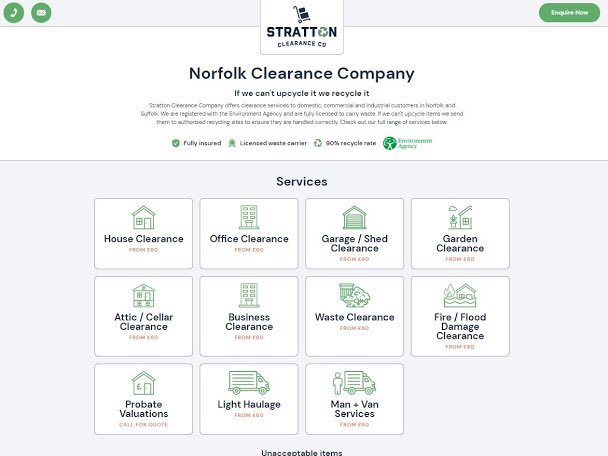Viewport: 608px width, 456px height.
Task: Open the Office Clearance title link
Action: tap(249, 239)
